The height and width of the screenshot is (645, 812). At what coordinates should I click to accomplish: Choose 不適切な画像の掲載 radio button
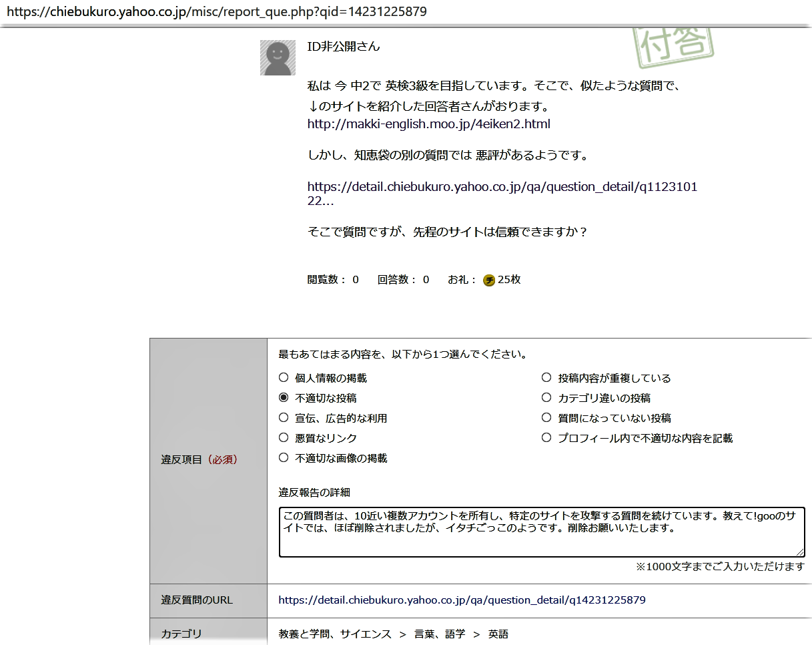(284, 458)
